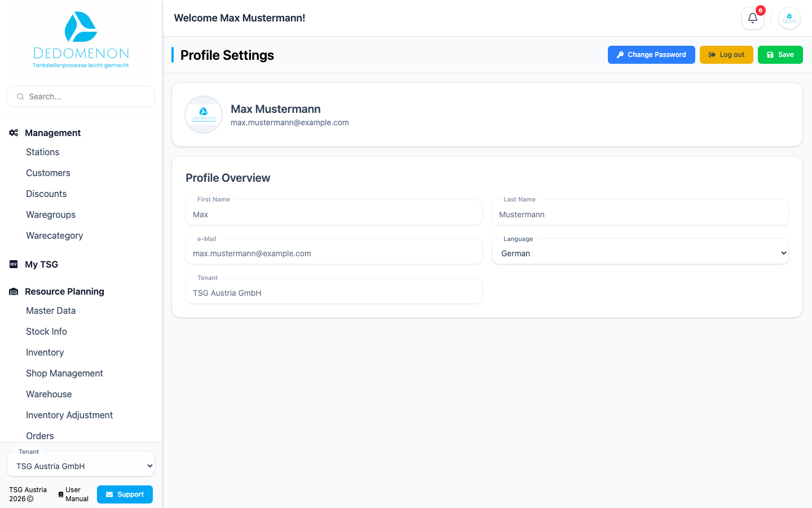Focus the sidebar Search field
Image resolution: width=812 pixels, height=508 pixels.
tap(81, 97)
